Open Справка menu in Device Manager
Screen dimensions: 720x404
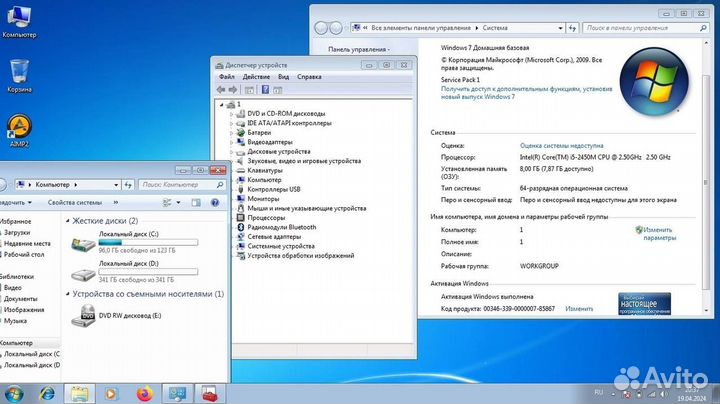tap(309, 77)
